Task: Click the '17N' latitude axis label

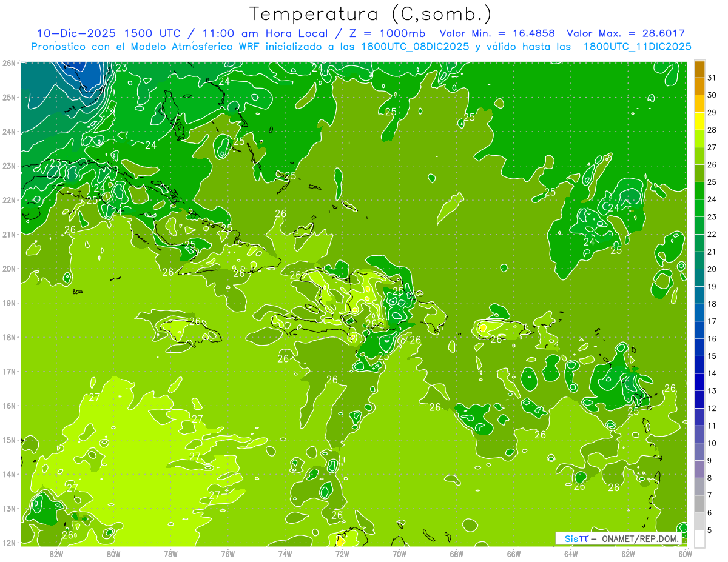Action: pyautogui.click(x=8, y=371)
